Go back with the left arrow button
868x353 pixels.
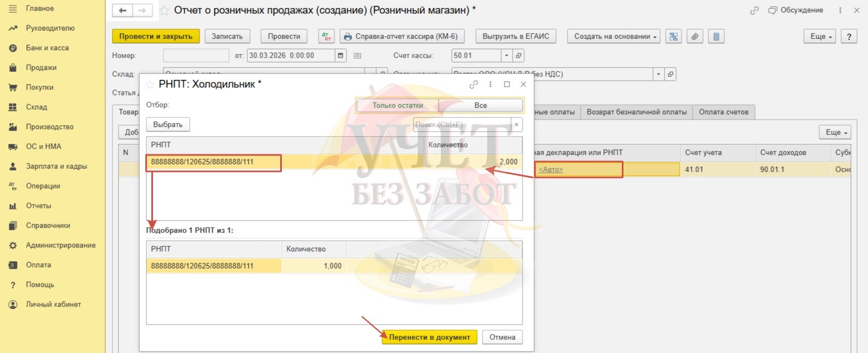pyautogui.click(x=122, y=10)
